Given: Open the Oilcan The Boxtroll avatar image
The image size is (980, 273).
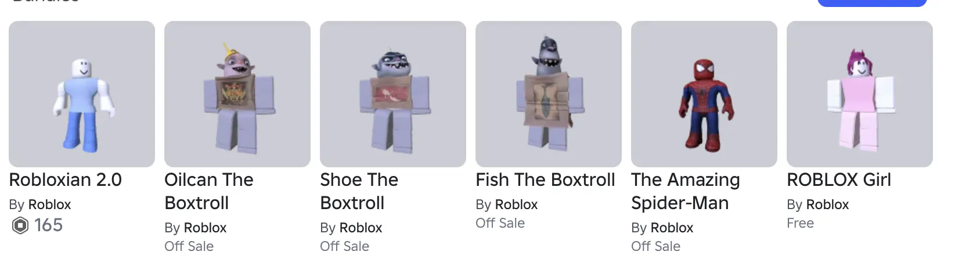Looking at the screenshot, I should (x=237, y=94).
